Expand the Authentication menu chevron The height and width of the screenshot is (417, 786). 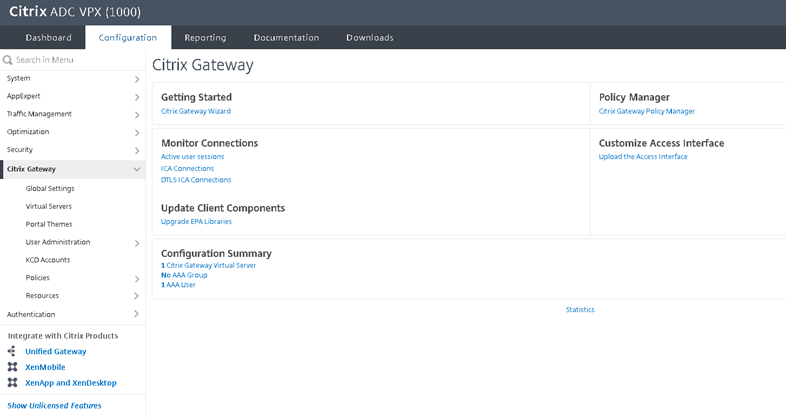137,314
